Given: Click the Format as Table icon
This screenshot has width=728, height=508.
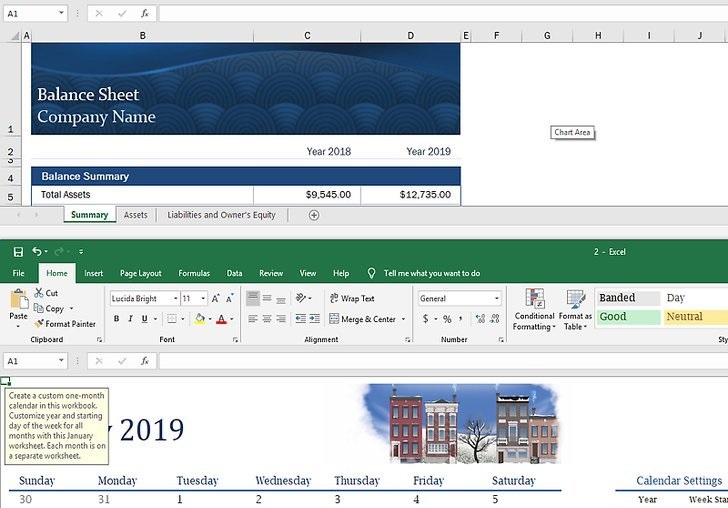Looking at the screenshot, I should (x=576, y=309).
